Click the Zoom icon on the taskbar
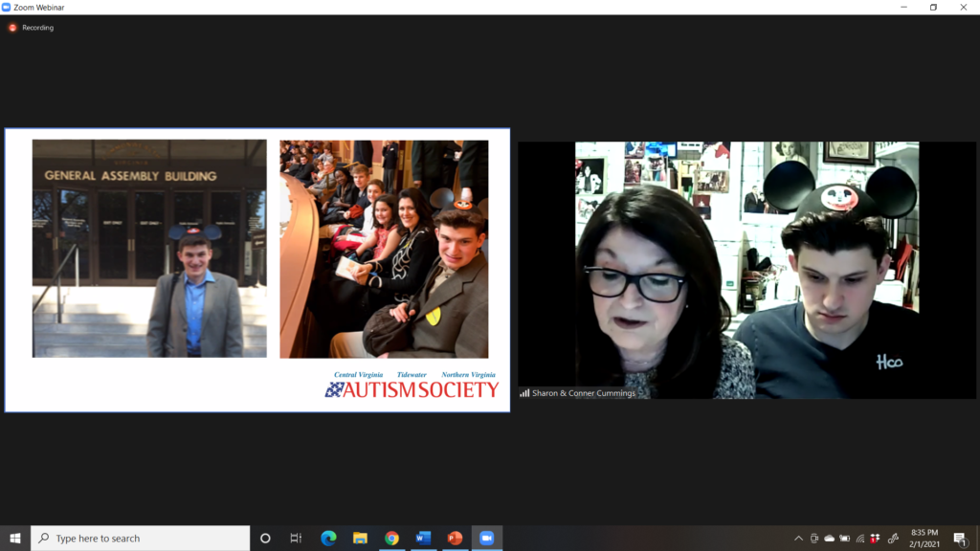Image resolution: width=980 pixels, height=551 pixels. click(x=487, y=538)
